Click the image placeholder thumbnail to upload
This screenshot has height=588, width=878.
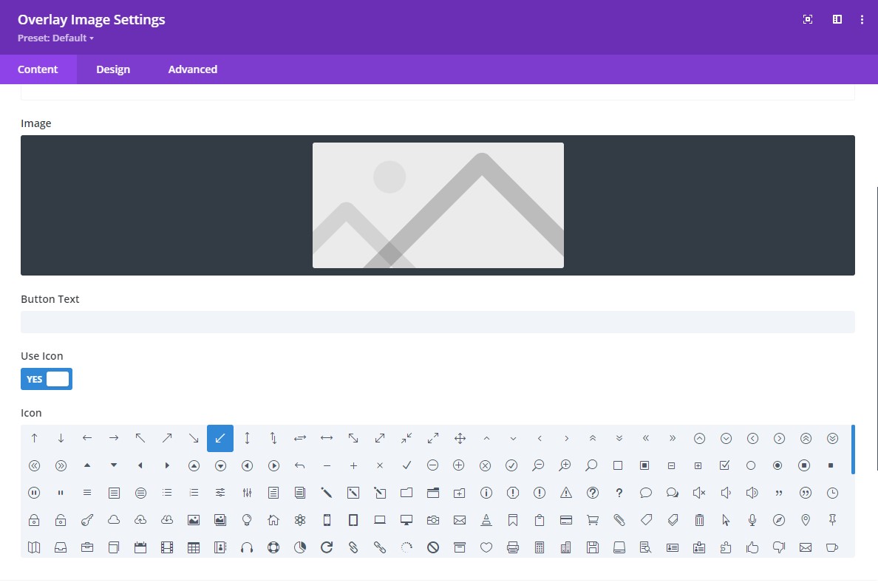coord(438,205)
